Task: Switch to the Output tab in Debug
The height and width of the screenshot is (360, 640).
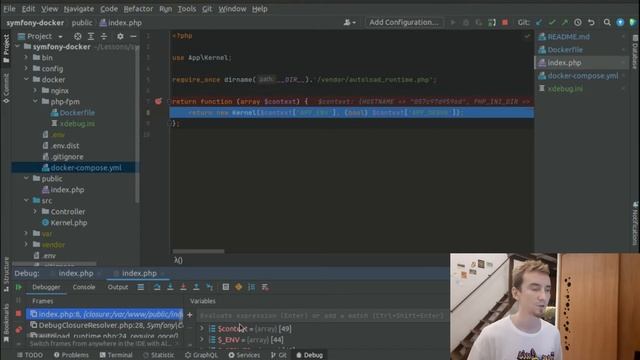Action: [118, 287]
